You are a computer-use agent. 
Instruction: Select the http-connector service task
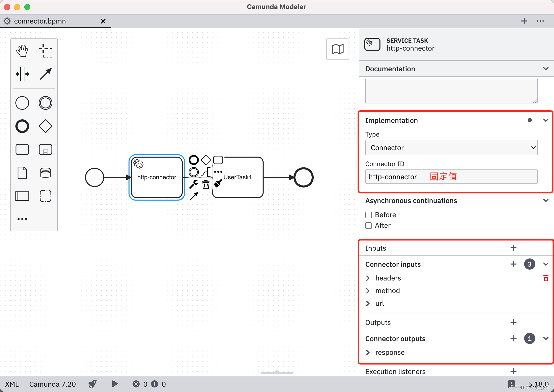(157, 177)
